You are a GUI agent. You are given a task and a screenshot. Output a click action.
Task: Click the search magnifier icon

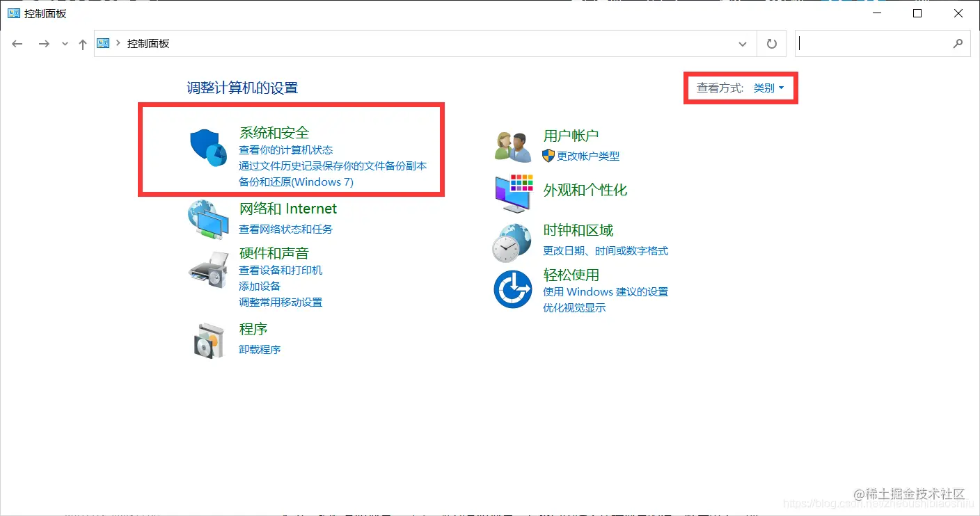click(x=958, y=43)
